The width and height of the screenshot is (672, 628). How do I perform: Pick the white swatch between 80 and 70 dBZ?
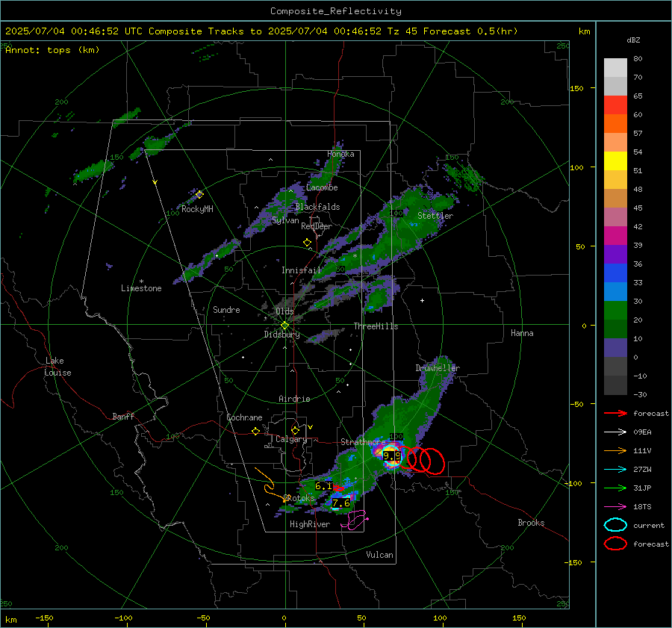coord(615,68)
